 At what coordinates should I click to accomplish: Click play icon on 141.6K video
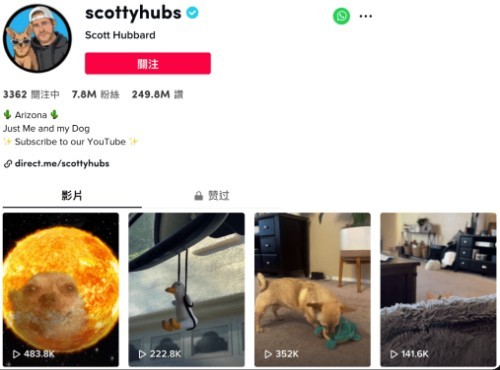(394, 354)
